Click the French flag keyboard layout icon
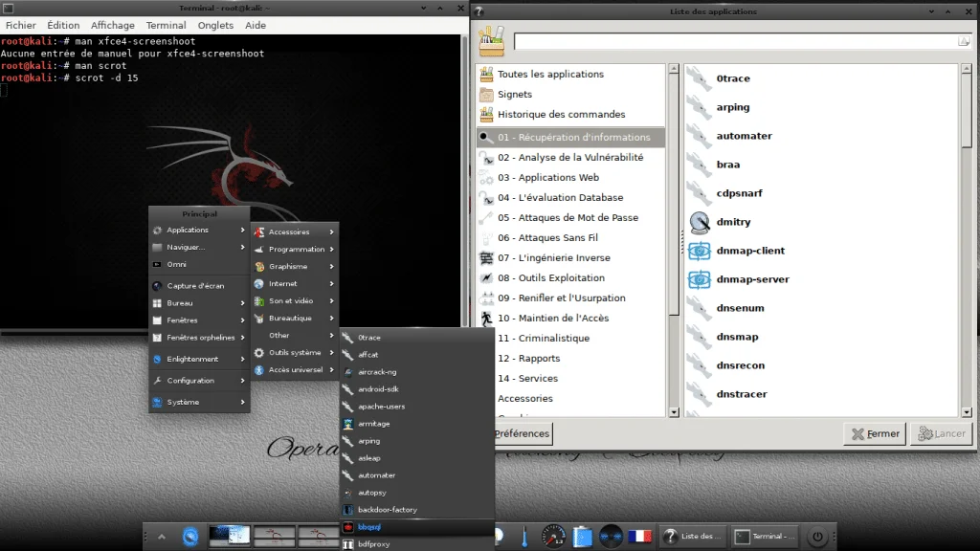The width and height of the screenshot is (980, 551). [639, 537]
